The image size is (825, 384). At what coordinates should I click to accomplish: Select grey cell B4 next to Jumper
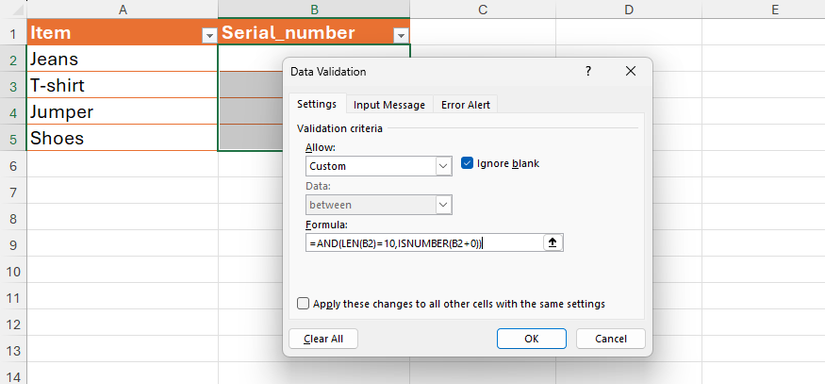[250, 112]
